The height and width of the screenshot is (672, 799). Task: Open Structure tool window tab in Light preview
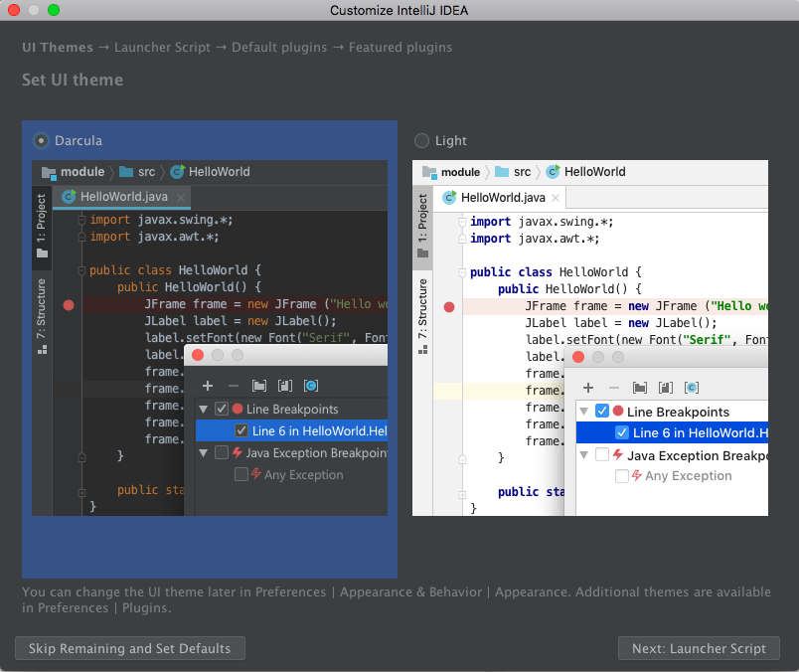point(422,316)
